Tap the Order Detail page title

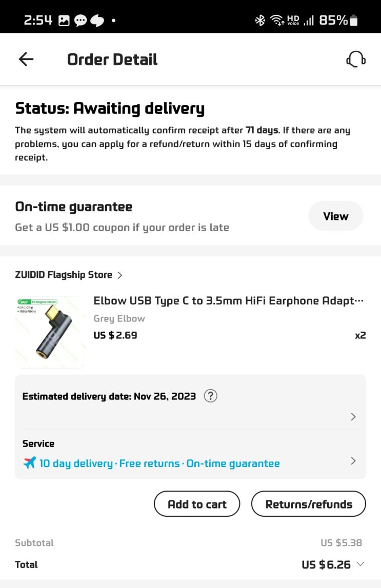tap(112, 59)
